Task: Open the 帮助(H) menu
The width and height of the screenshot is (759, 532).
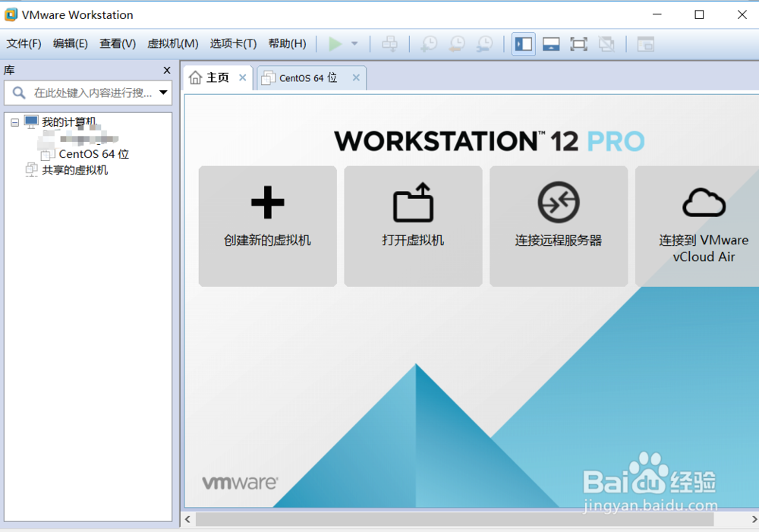Action: pyautogui.click(x=287, y=43)
